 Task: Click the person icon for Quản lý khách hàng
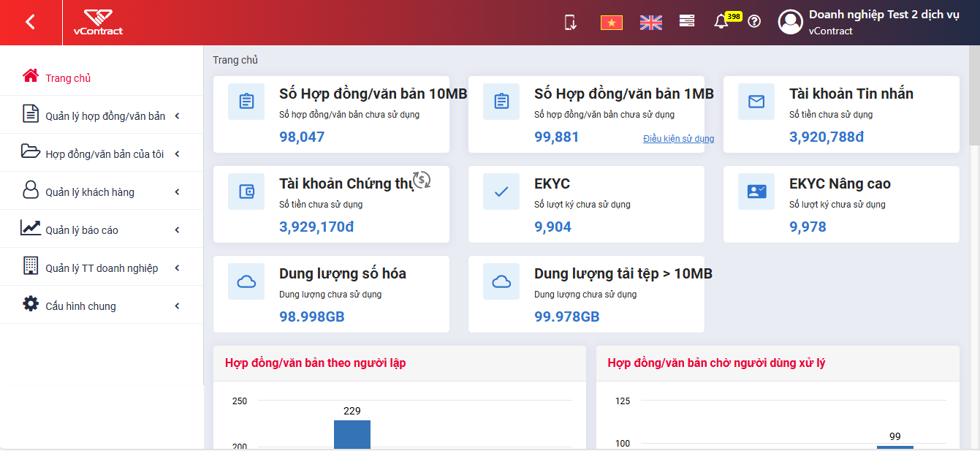click(30, 189)
